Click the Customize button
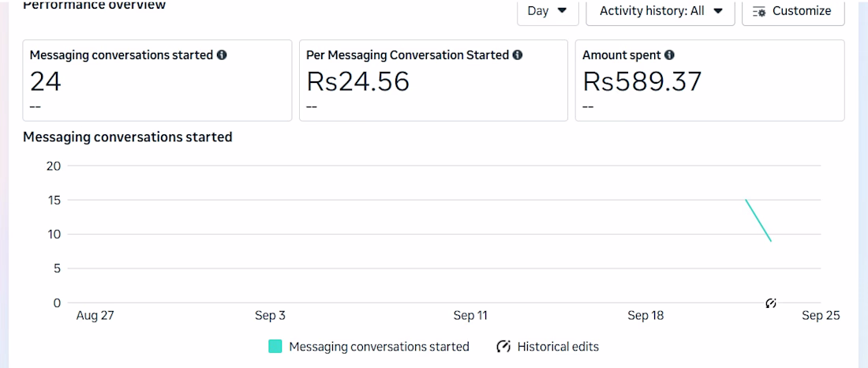This screenshot has height=368, width=868. point(792,11)
